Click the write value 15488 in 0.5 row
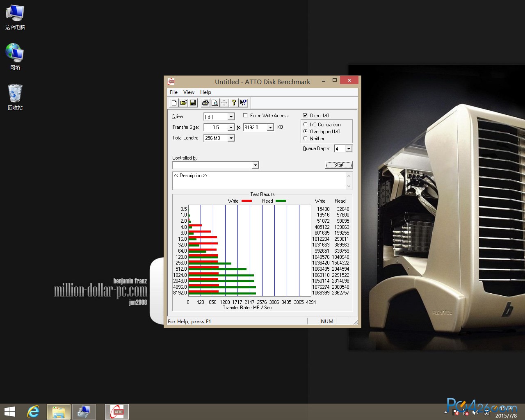This screenshot has height=420, width=525. [323, 209]
